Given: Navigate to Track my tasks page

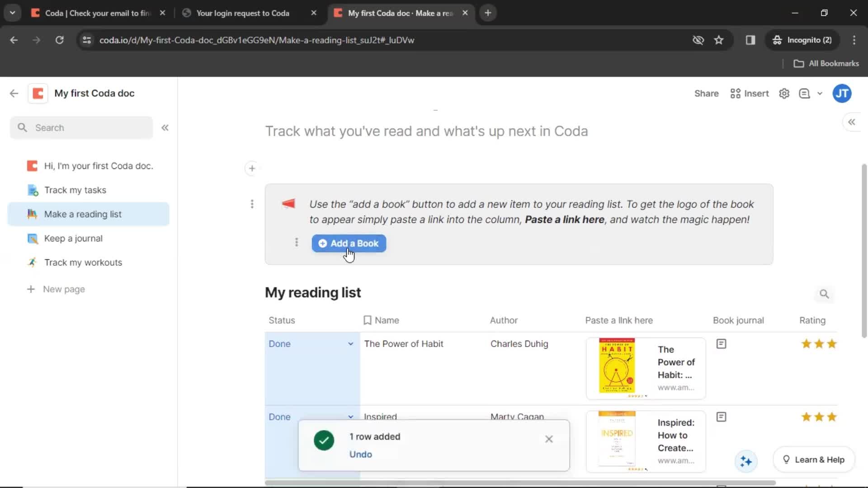Looking at the screenshot, I should pyautogui.click(x=75, y=189).
